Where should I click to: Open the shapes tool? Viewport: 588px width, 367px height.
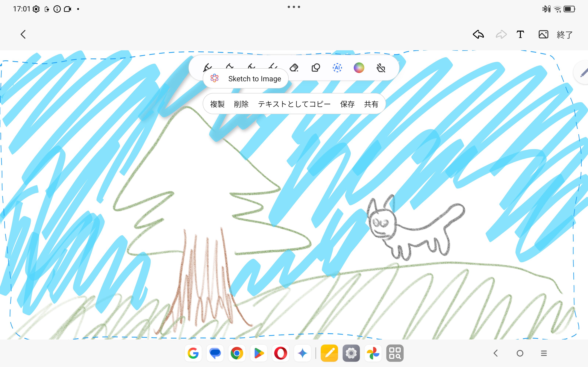coord(316,68)
